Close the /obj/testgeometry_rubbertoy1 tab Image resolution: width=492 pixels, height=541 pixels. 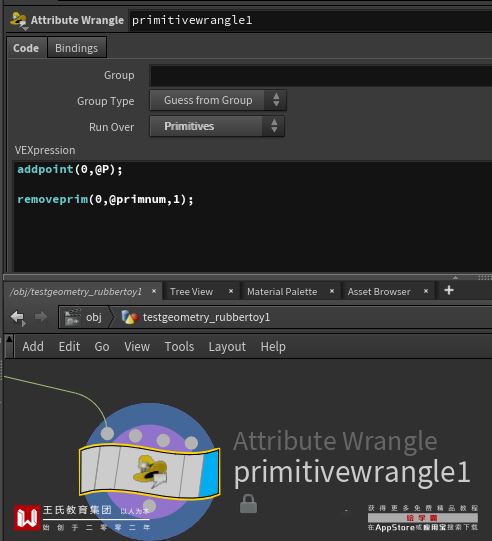point(154,292)
